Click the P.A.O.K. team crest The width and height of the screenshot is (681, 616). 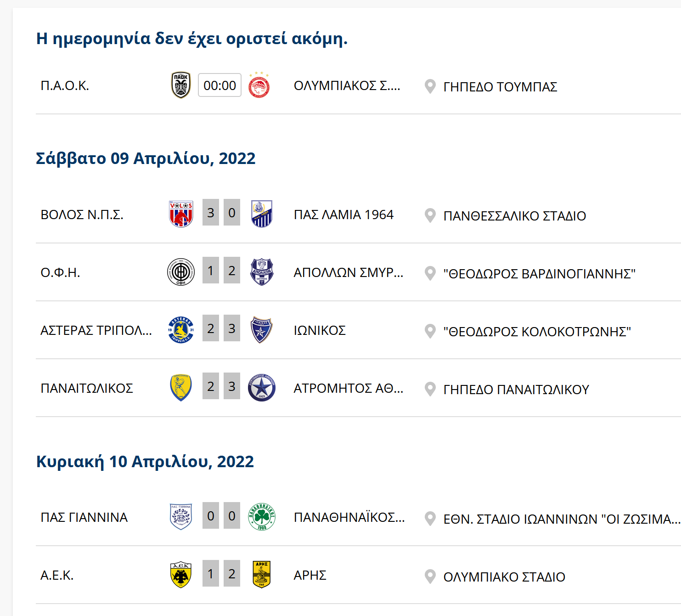(181, 85)
